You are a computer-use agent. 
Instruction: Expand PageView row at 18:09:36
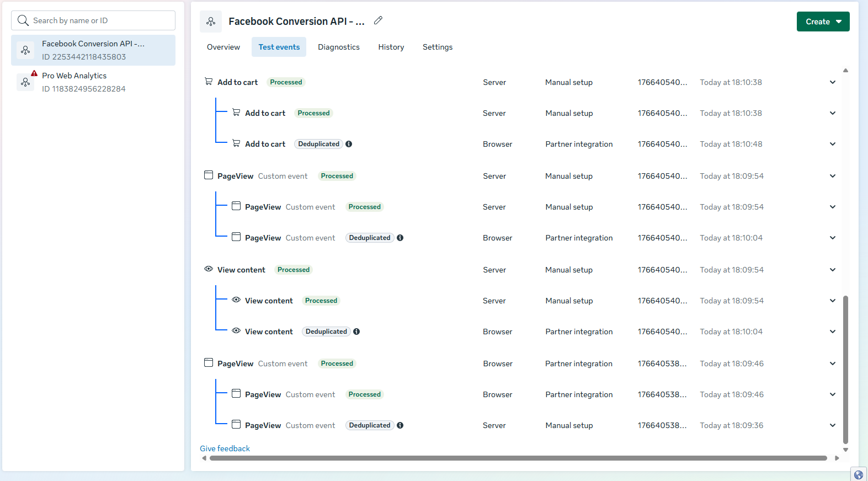click(x=832, y=425)
